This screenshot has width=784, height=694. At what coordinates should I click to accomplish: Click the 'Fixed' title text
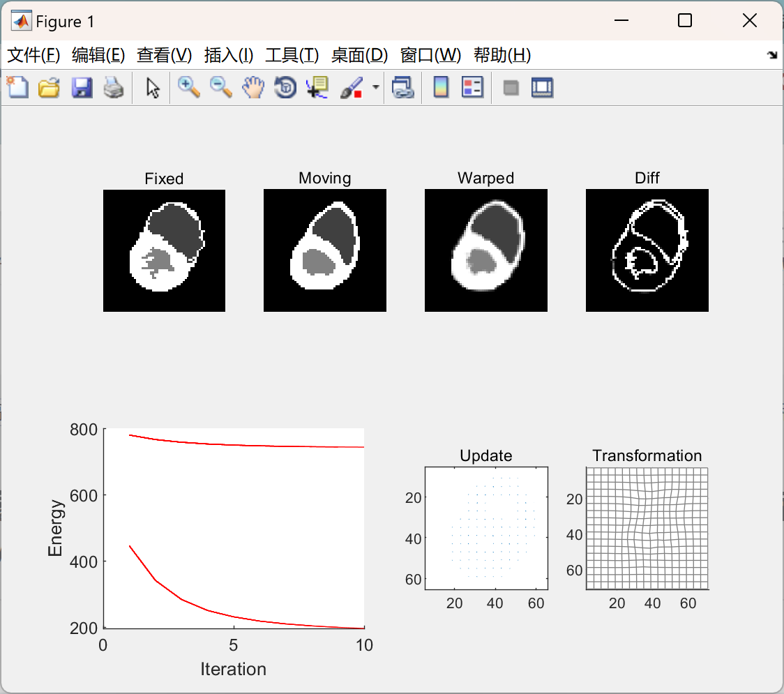tap(164, 179)
